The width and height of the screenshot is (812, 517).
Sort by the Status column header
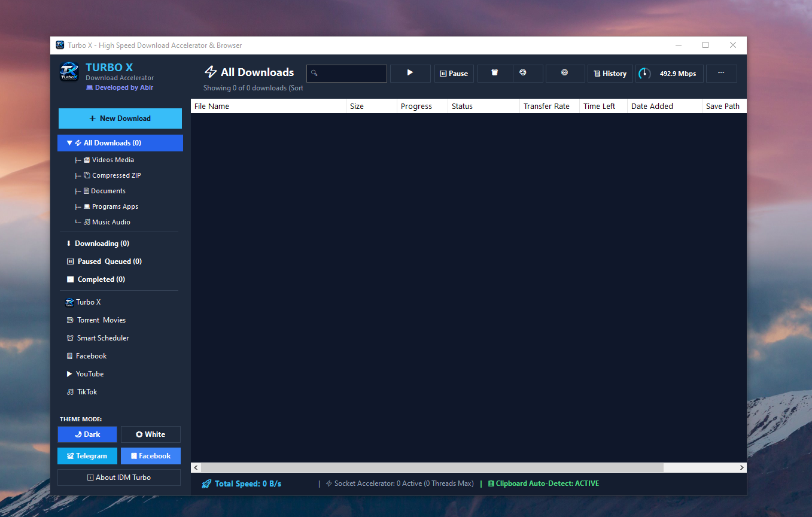pos(483,106)
